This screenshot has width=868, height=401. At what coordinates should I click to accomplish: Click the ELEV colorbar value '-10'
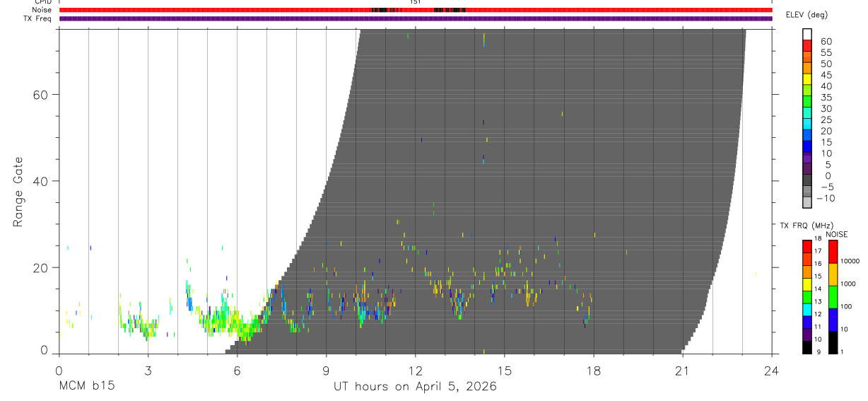click(x=826, y=198)
